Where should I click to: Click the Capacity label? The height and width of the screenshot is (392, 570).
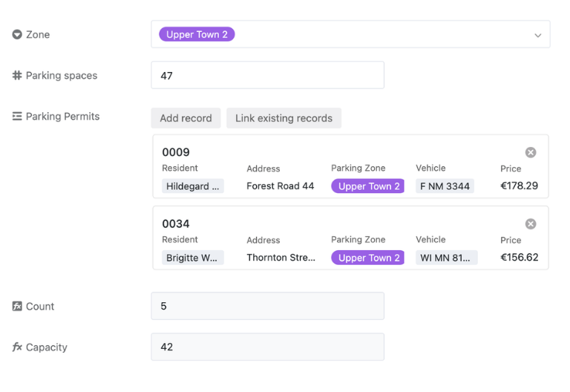tap(47, 347)
